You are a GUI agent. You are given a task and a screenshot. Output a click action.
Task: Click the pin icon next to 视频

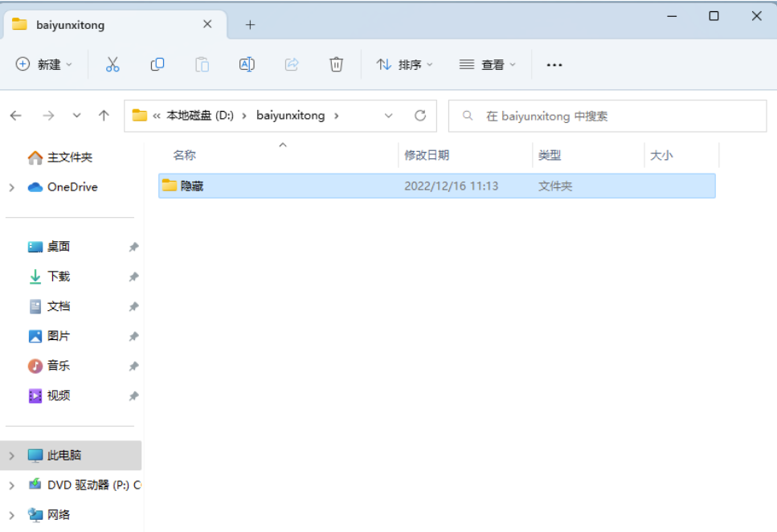(x=133, y=395)
